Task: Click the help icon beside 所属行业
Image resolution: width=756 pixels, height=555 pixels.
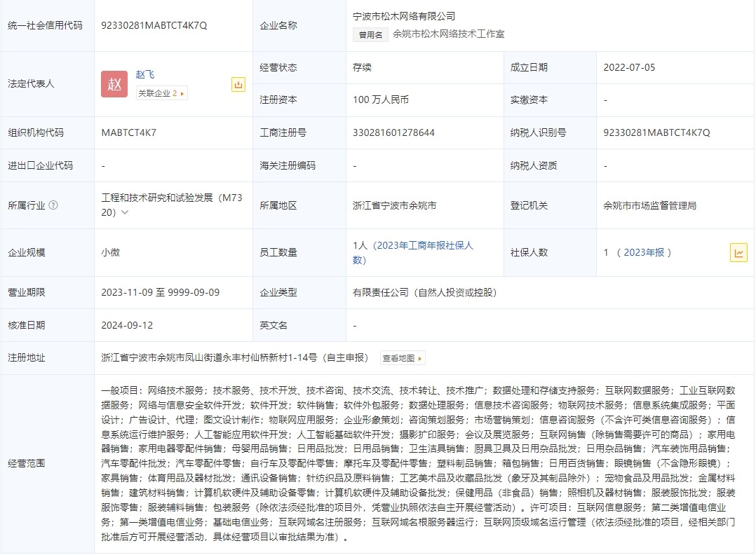Action: 53,205
